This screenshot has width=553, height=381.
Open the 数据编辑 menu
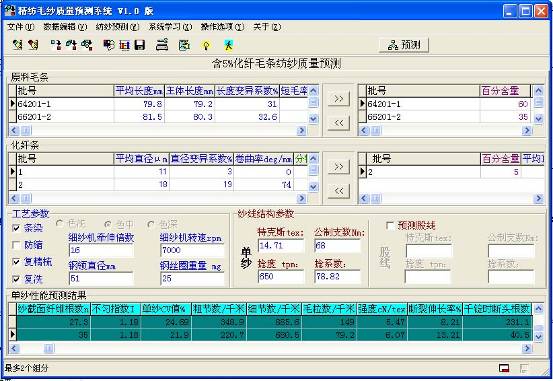tap(65, 27)
